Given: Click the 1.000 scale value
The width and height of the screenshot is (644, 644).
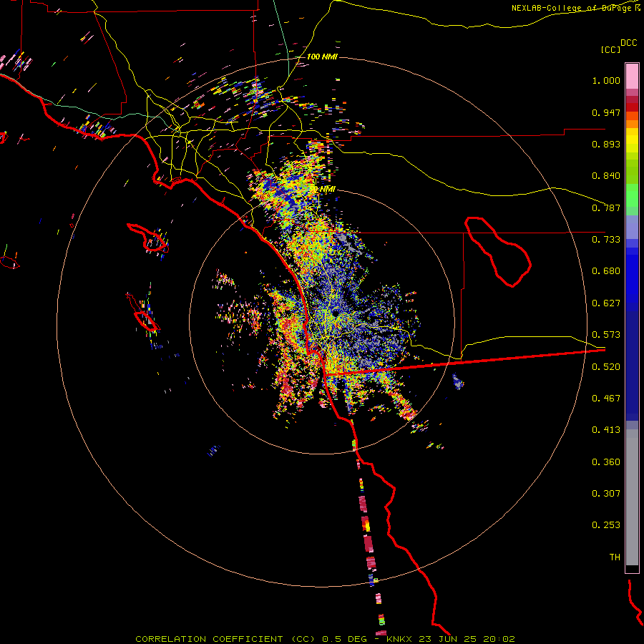Looking at the screenshot, I should coord(606,80).
